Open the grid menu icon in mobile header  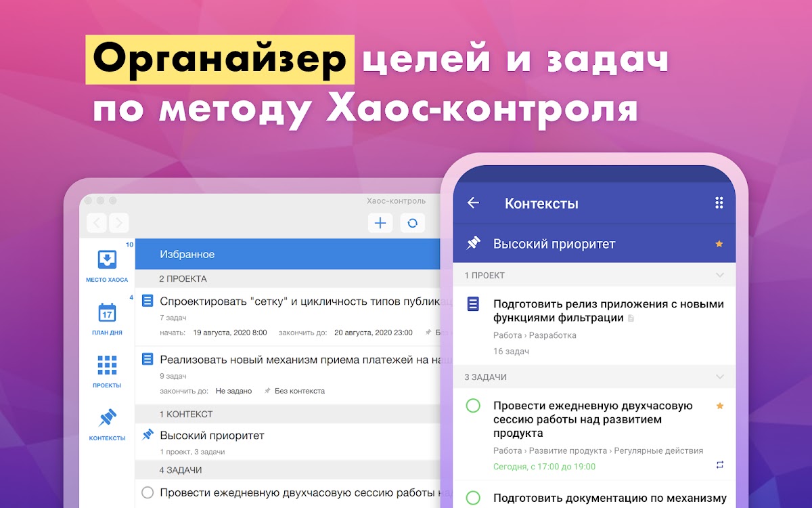(x=719, y=203)
